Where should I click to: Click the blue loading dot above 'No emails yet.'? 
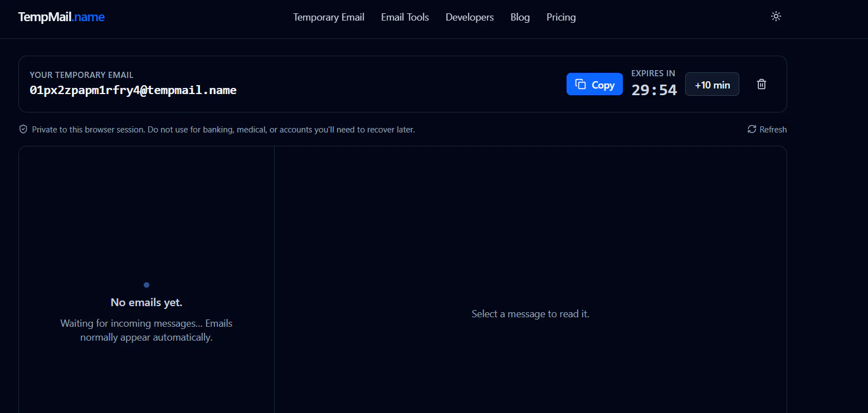pos(147,285)
